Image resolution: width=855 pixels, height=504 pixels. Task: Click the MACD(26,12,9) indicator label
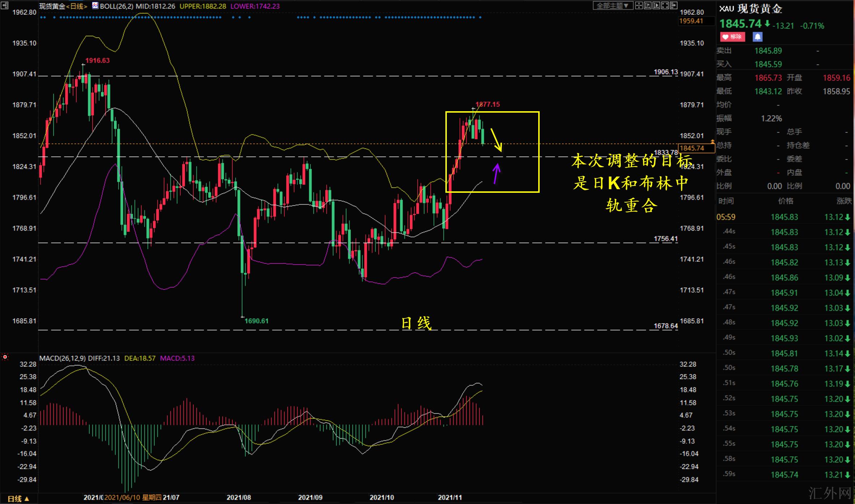[62, 358]
